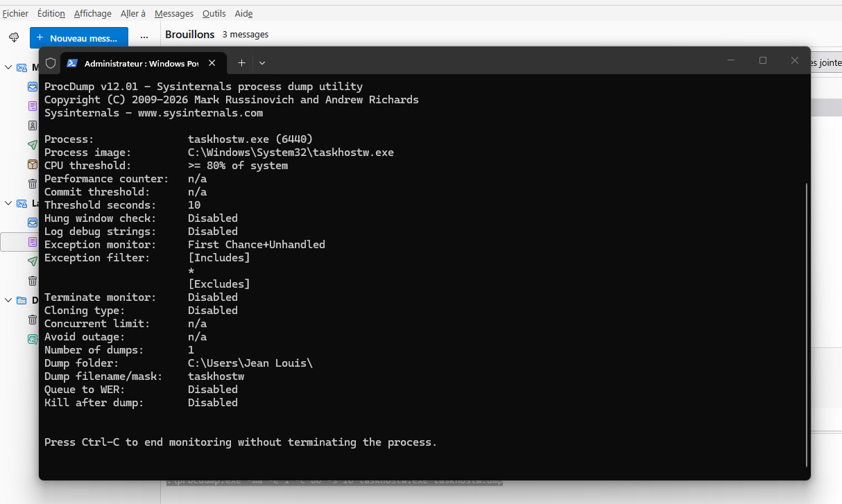The image size is (842, 504).
Task: Open the Fichier menu
Action: click(16, 13)
